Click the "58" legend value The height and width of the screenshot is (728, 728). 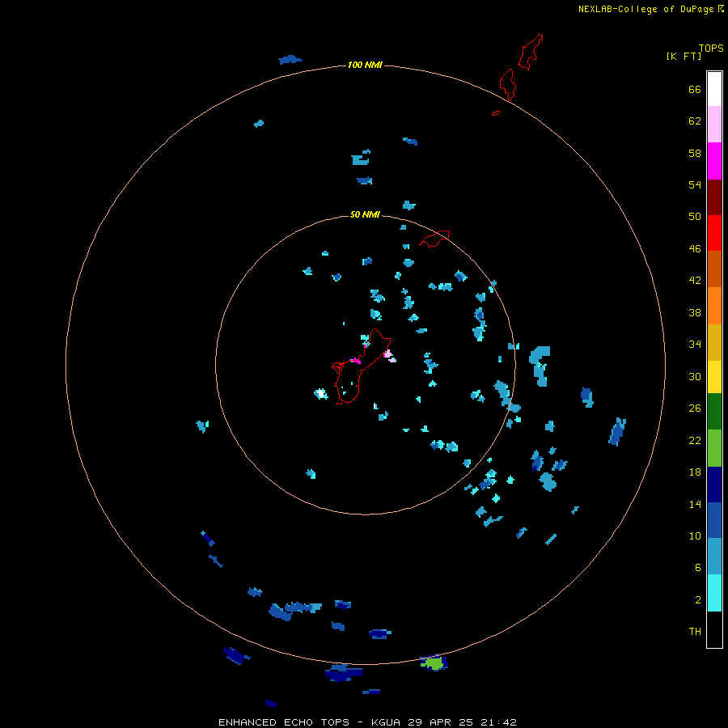(695, 153)
